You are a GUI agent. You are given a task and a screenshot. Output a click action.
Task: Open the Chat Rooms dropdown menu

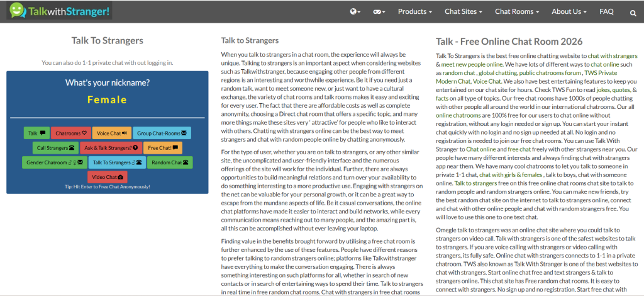516,11
